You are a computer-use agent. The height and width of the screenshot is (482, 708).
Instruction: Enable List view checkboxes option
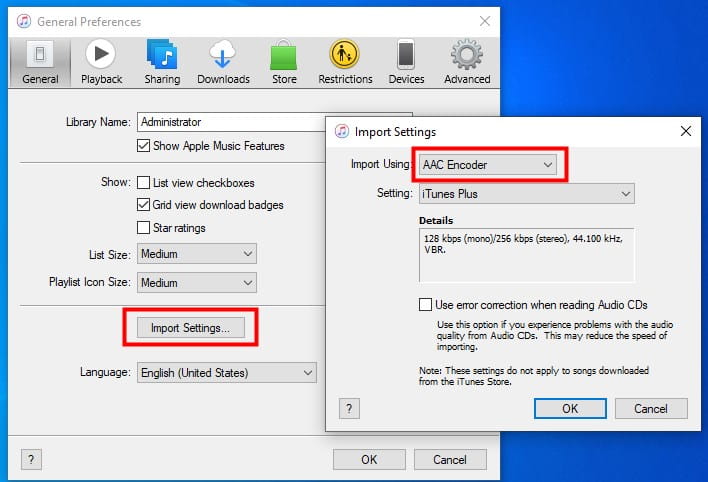pos(143,183)
